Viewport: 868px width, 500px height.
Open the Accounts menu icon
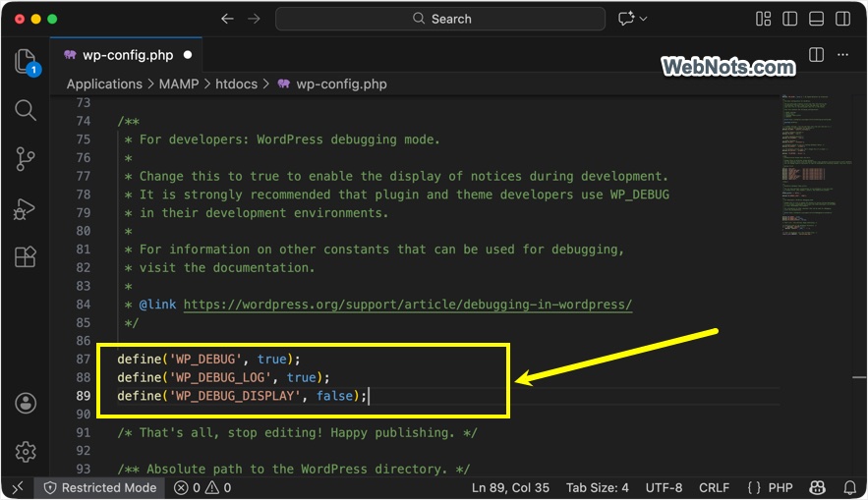point(26,403)
